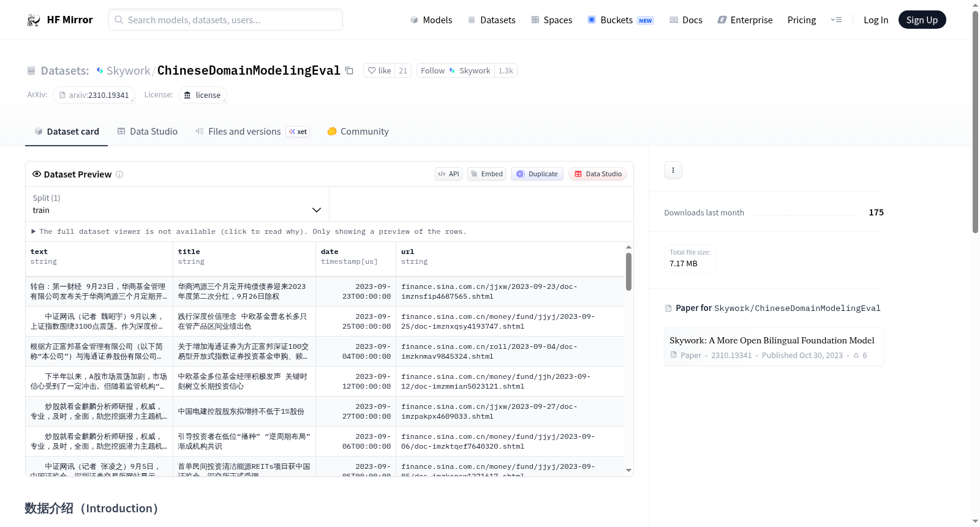Click the page vertical scrollbar
Image resolution: width=980 pixels, height=527 pixels.
[x=975, y=122]
